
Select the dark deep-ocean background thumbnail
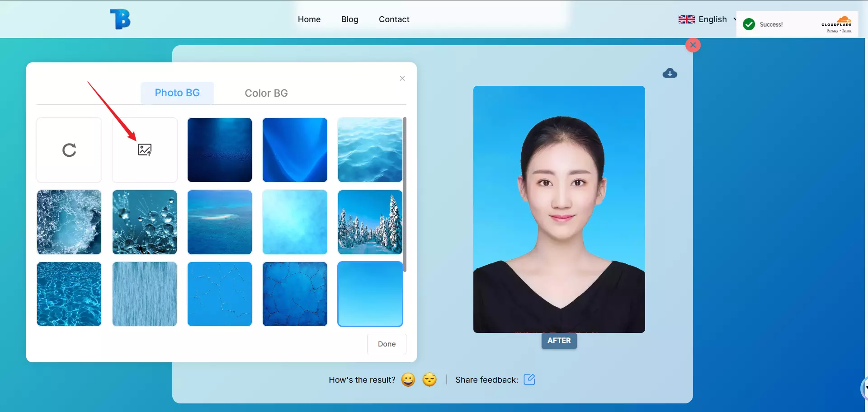click(220, 150)
